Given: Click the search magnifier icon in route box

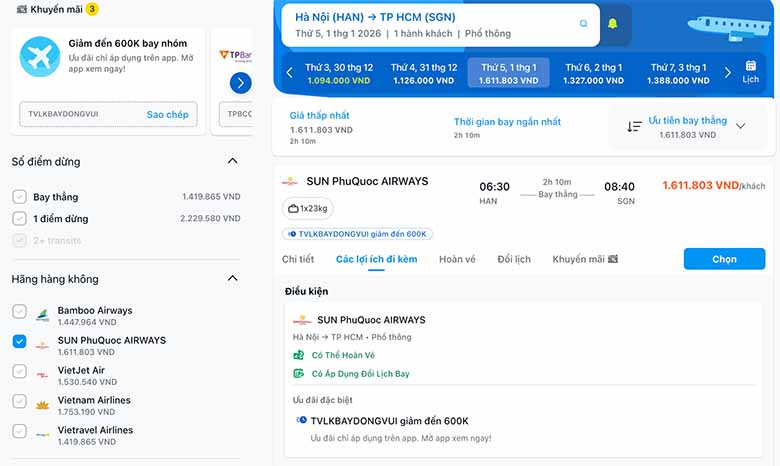Looking at the screenshot, I should click(583, 23).
